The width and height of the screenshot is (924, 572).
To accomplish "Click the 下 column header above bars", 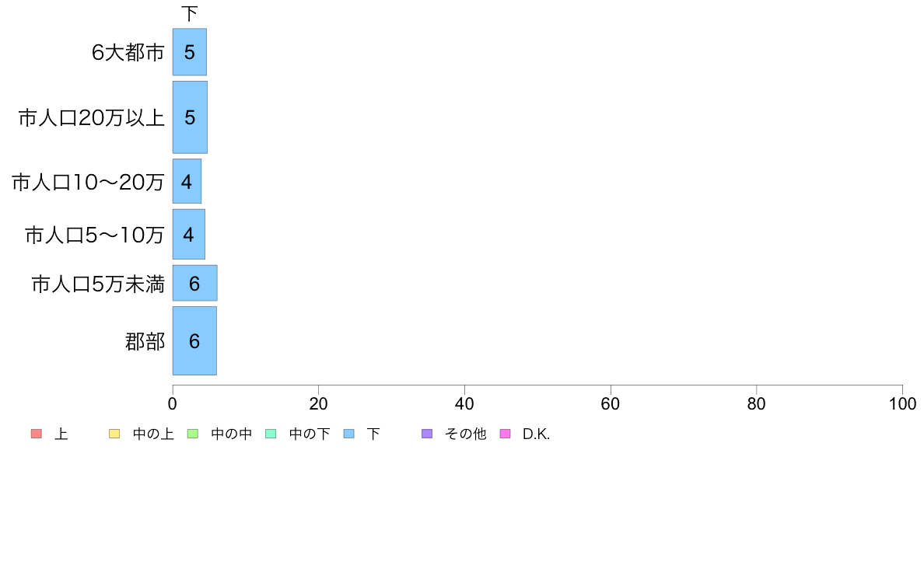I will [189, 13].
